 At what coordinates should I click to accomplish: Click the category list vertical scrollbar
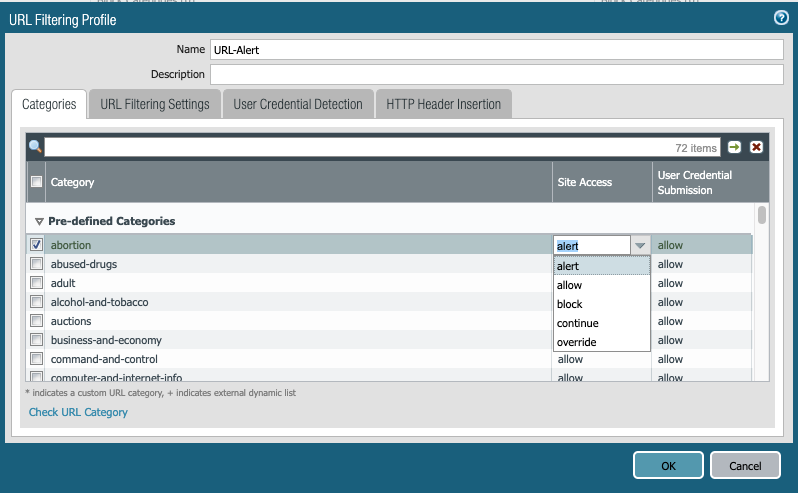pos(762,215)
